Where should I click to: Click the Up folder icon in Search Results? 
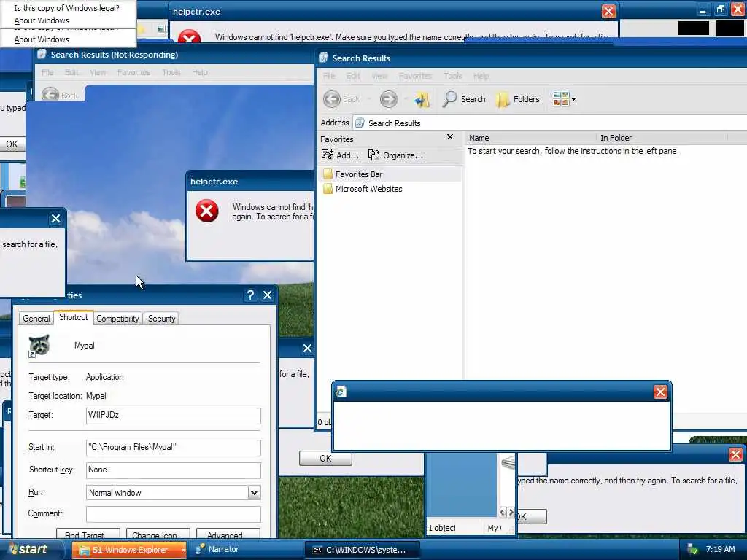(x=422, y=99)
